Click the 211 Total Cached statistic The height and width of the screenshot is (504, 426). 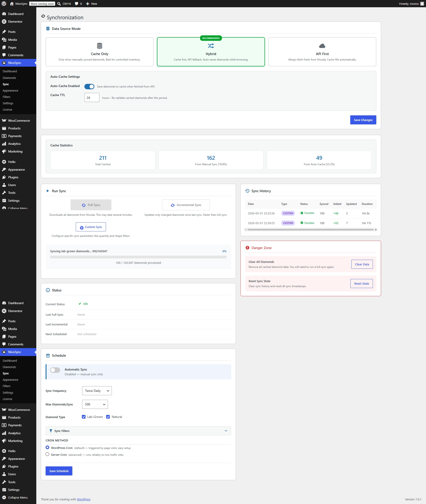pos(103,160)
